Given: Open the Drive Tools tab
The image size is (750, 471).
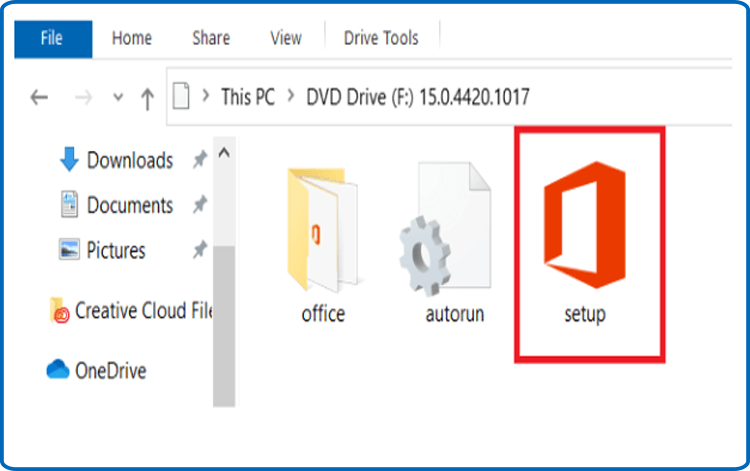Looking at the screenshot, I should click(x=381, y=38).
